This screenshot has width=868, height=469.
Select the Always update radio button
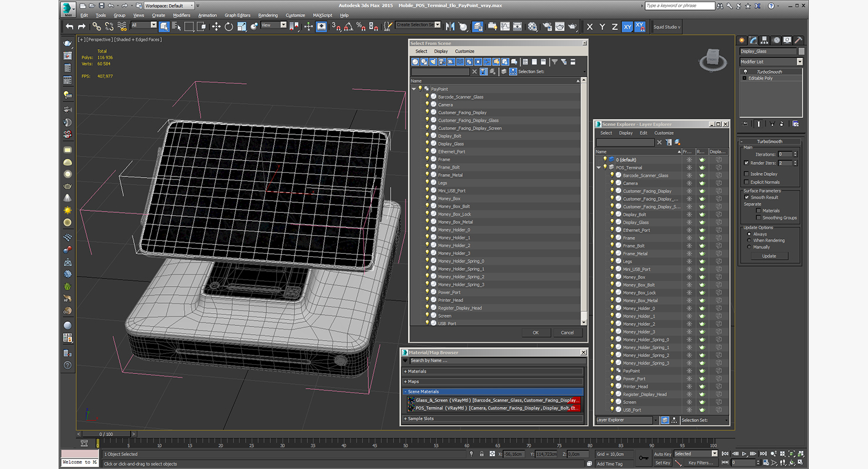pyautogui.click(x=749, y=234)
